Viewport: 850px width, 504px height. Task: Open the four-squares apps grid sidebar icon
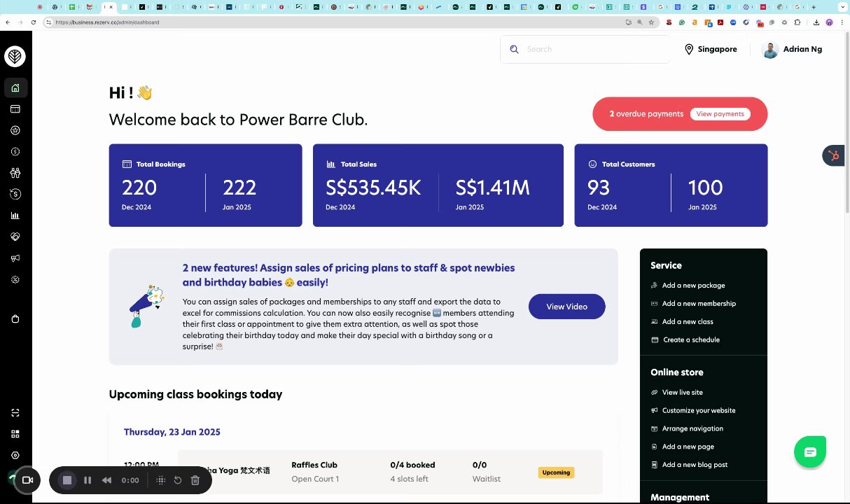click(15, 434)
